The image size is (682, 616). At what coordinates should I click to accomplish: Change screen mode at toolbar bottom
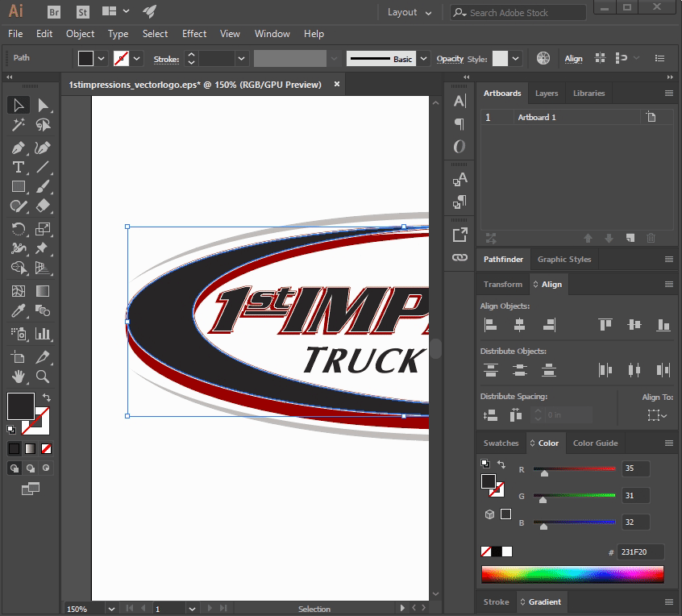(31, 489)
